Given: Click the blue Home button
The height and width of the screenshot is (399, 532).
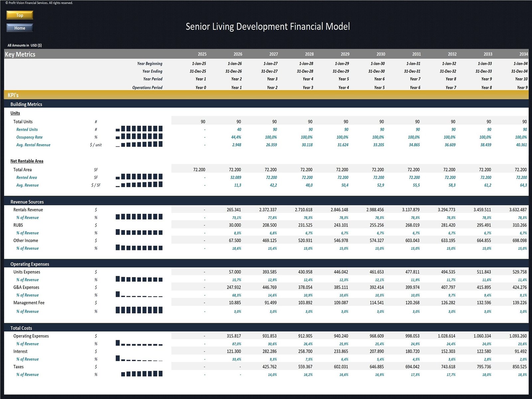Looking at the screenshot, I should click(20, 28).
